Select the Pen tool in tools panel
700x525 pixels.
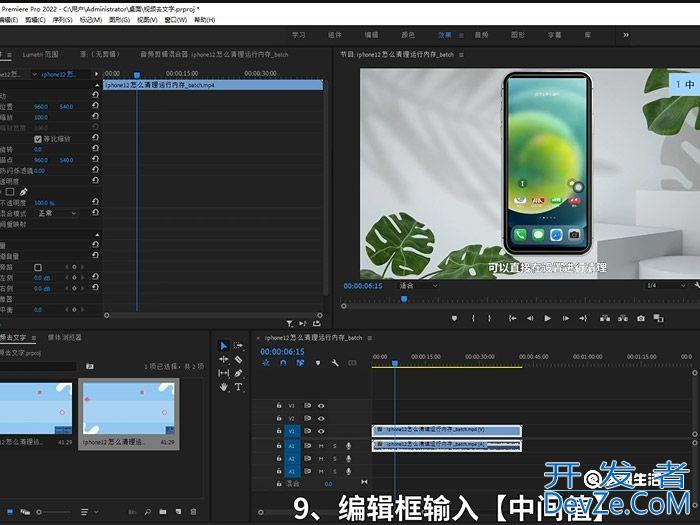(238, 373)
